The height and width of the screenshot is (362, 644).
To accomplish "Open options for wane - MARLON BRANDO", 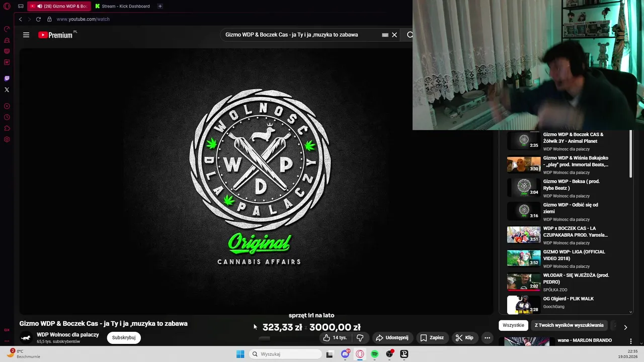I will pyautogui.click(x=630, y=341).
